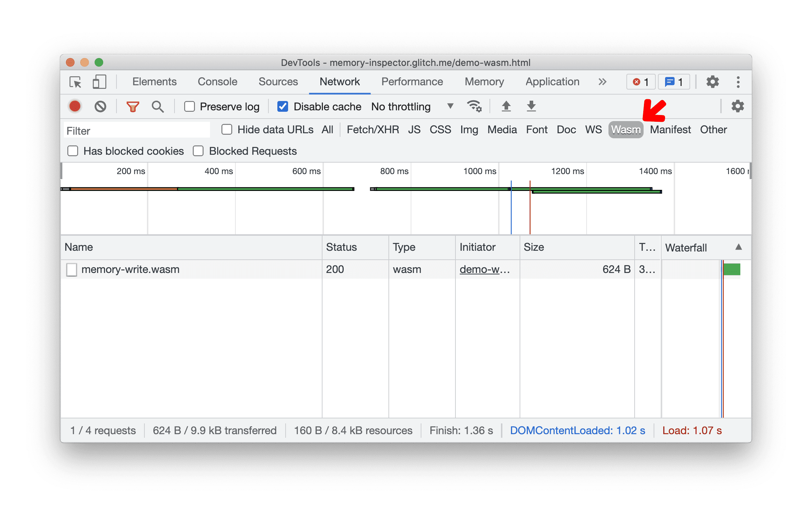Select the Network tab
This screenshot has width=812, height=523.
(339, 82)
